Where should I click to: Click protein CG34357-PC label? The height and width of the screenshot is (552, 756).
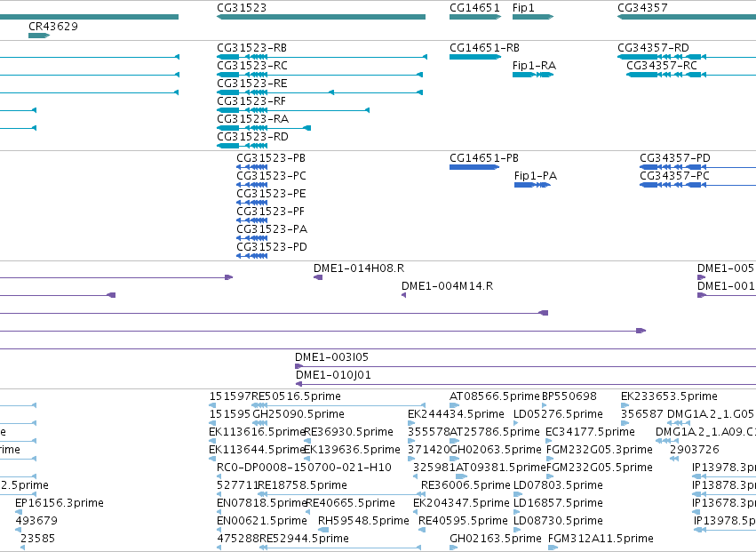coord(674,176)
